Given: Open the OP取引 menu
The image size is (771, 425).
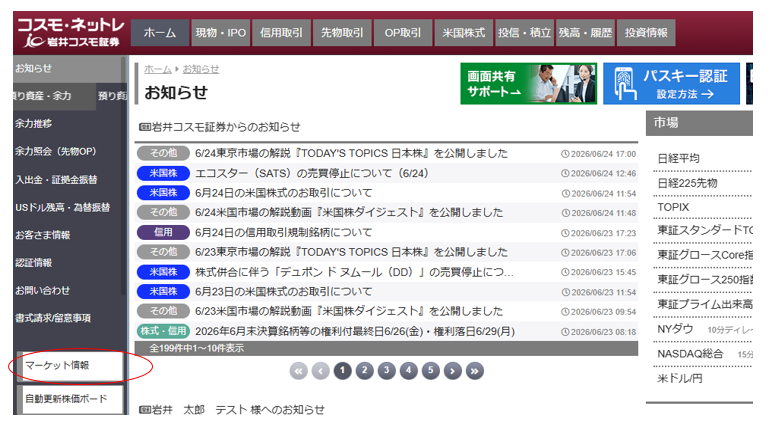Looking at the screenshot, I should click(x=403, y=33).
